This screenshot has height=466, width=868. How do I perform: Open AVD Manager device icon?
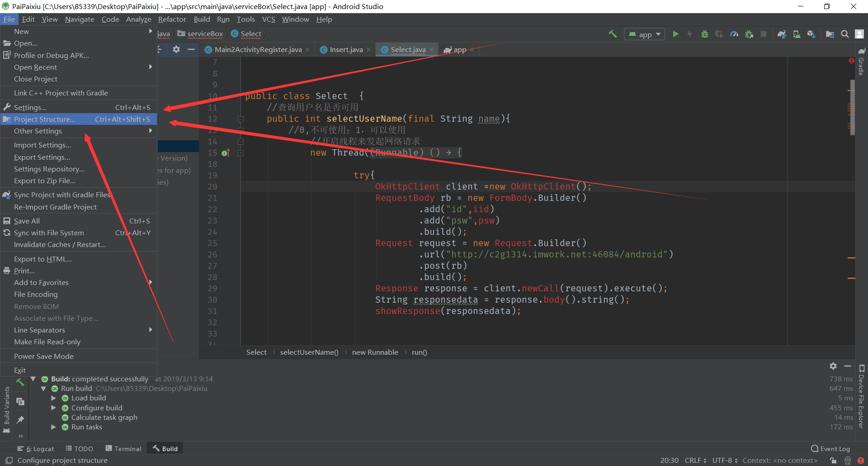797,34
